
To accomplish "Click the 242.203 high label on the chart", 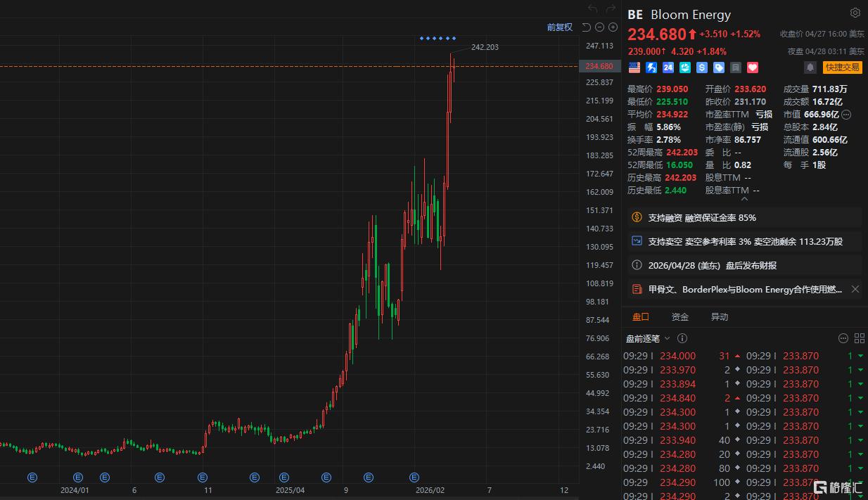I will click(485, 47).
